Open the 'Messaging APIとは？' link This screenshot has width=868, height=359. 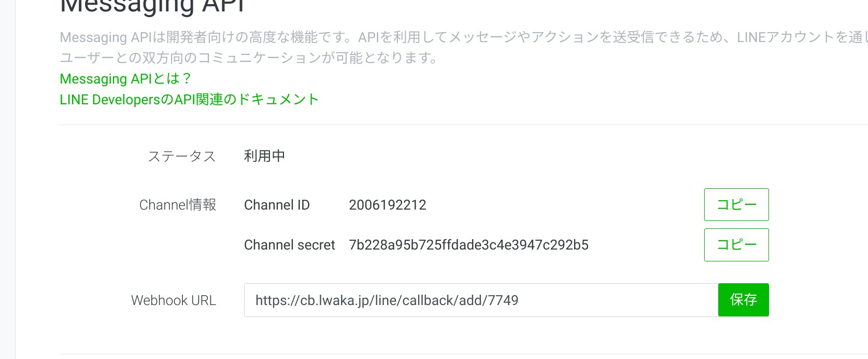125,79
